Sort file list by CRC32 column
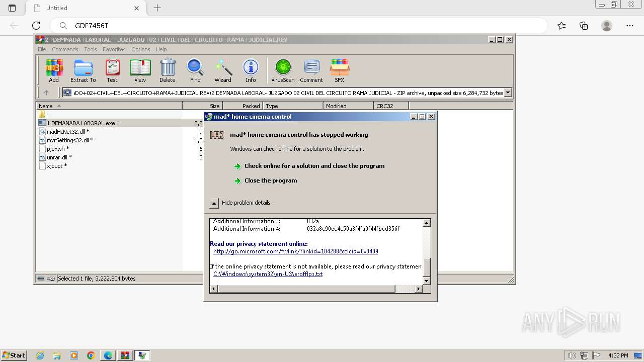The width and height of the screenshot is (644, 362). point(391,106)
